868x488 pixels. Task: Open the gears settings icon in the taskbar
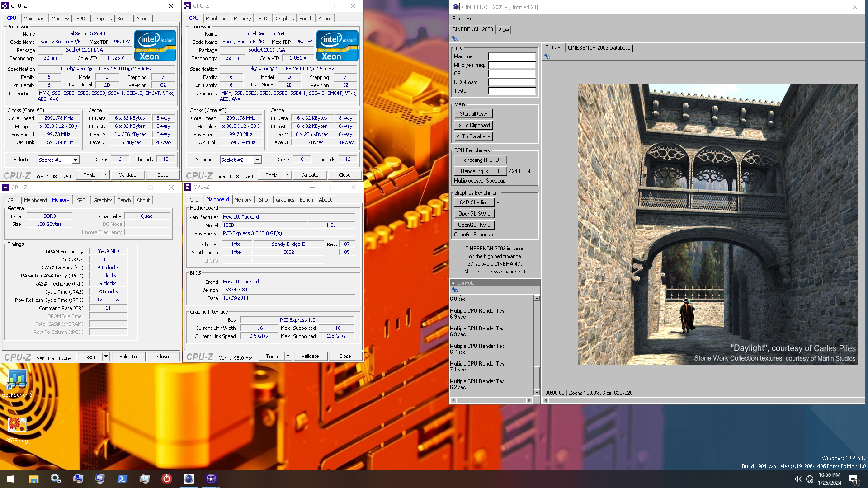tap(56, 479)
